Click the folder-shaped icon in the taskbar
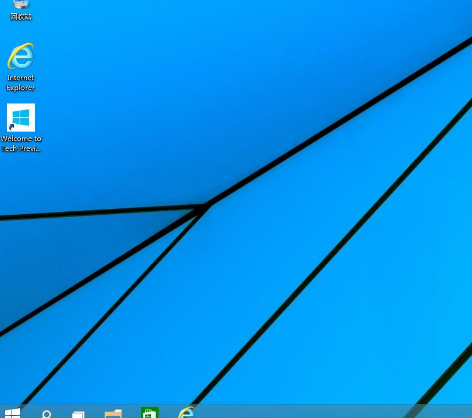 coord(113,414)
